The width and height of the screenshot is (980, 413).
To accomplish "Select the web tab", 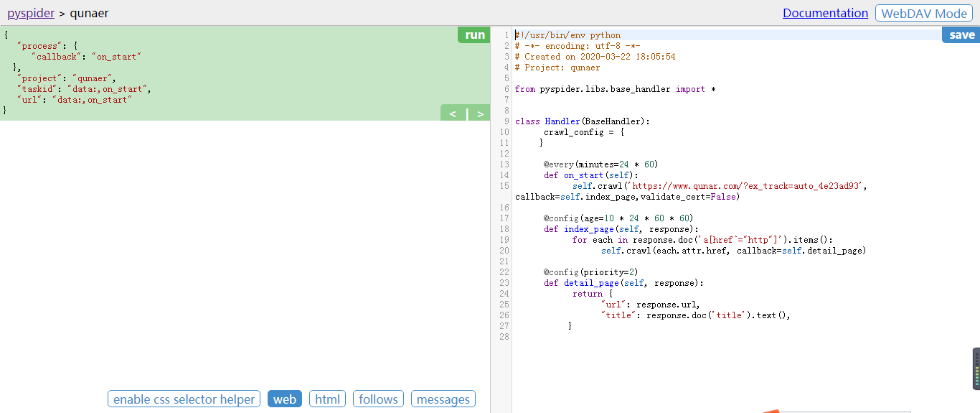I will pos(285,399).
